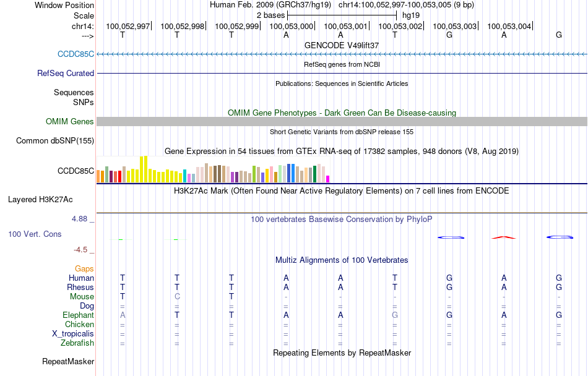Click the position label 100,053,000
The image size is (588, 376).
click(x=292, y=26)
